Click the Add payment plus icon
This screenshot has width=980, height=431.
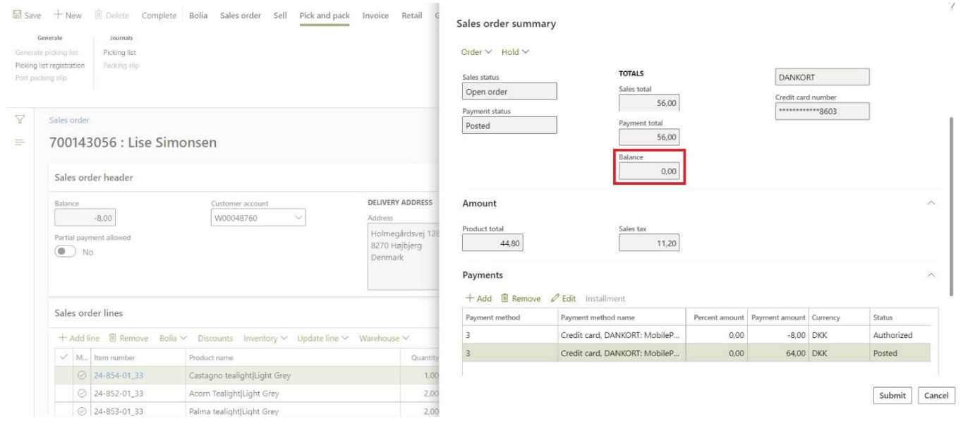pos(468,298)
